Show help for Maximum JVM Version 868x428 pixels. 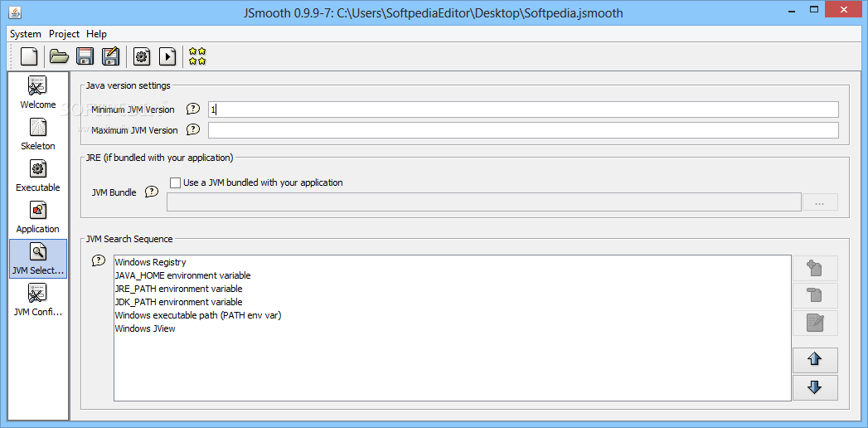click(x=192, y=129)
